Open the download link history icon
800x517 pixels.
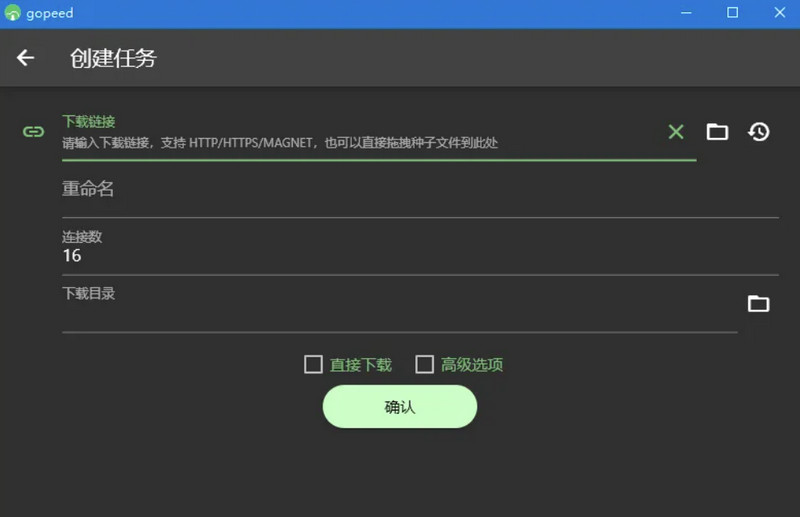point(759,132)
